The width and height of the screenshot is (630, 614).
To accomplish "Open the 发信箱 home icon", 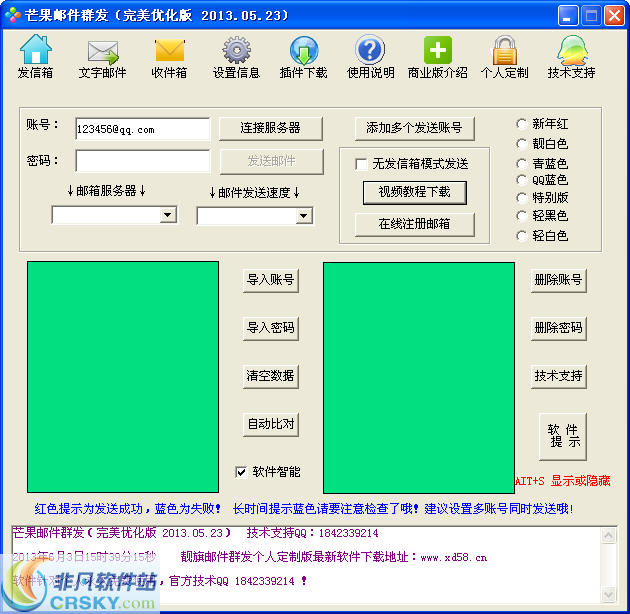I will [36, 49].
